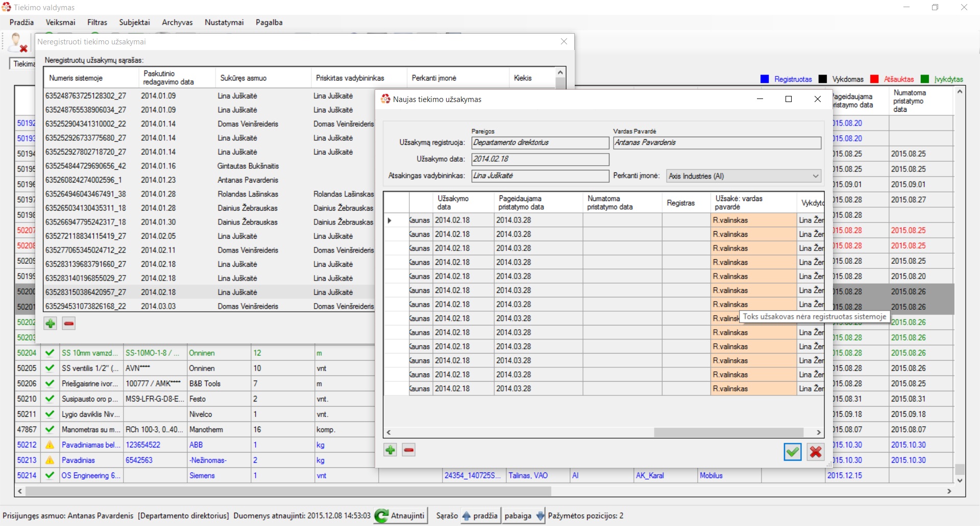Image resolution: width=980 pixels, height=526 pixels.
Task: Click the Pažymėtos pozicijos: 2 status text
Action: (x=585, y=516)
